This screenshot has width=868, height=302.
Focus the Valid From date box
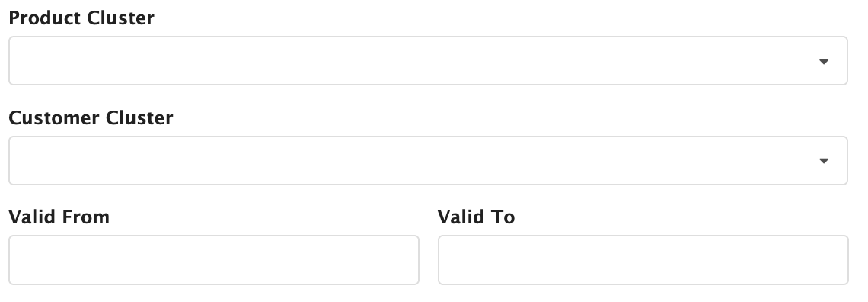(214, 260)
